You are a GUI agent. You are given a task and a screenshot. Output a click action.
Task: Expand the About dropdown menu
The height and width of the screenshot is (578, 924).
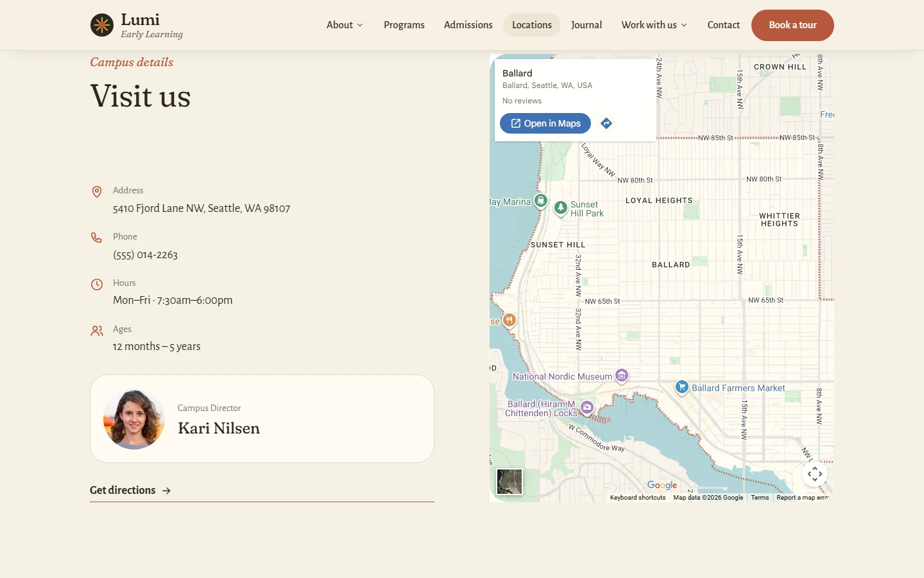tap(345, 25)
